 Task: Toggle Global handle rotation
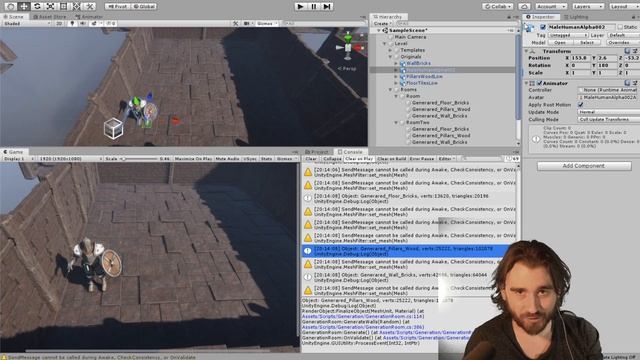144,6
